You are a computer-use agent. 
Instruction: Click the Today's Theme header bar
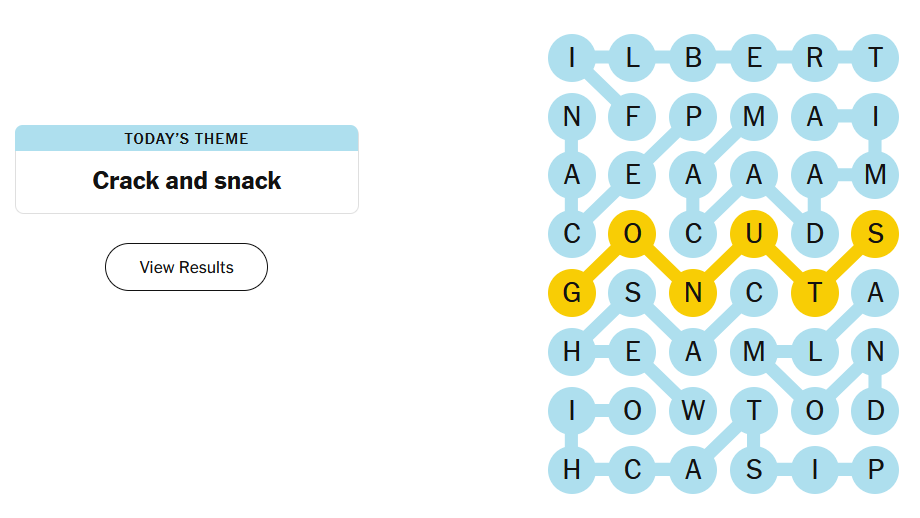pos(187,138)
